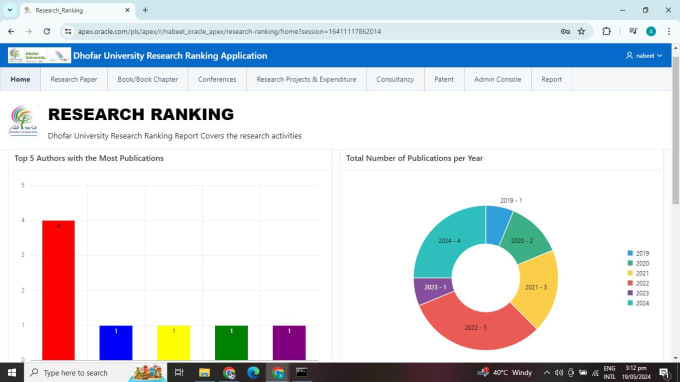Click the red bar in authors chart
680x382 pixels.
[x=58, y=290]
